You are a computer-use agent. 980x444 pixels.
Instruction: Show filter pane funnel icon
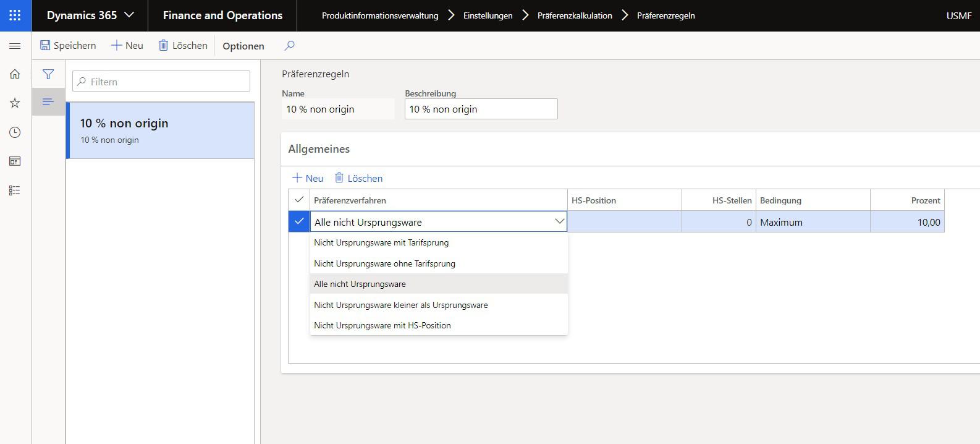[x=48, y=74]
